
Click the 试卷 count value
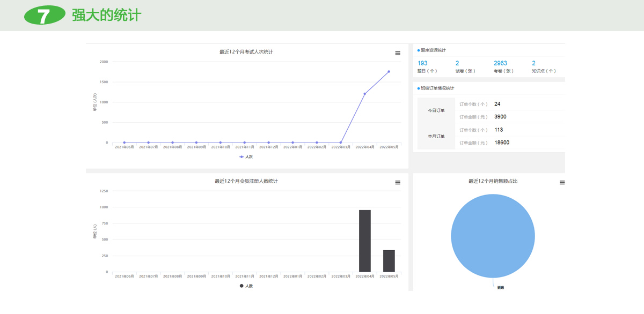coord(457,63)
